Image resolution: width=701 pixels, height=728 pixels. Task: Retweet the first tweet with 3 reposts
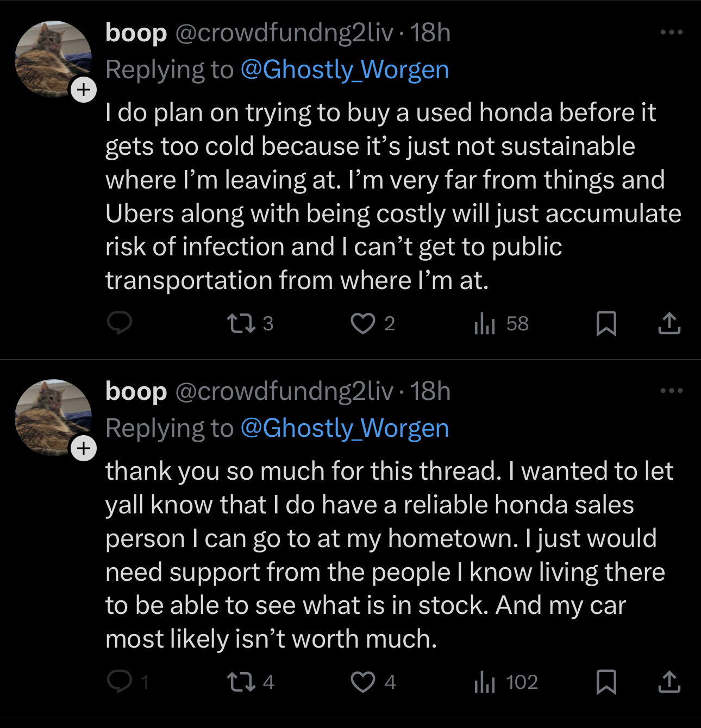coord(249,323)
